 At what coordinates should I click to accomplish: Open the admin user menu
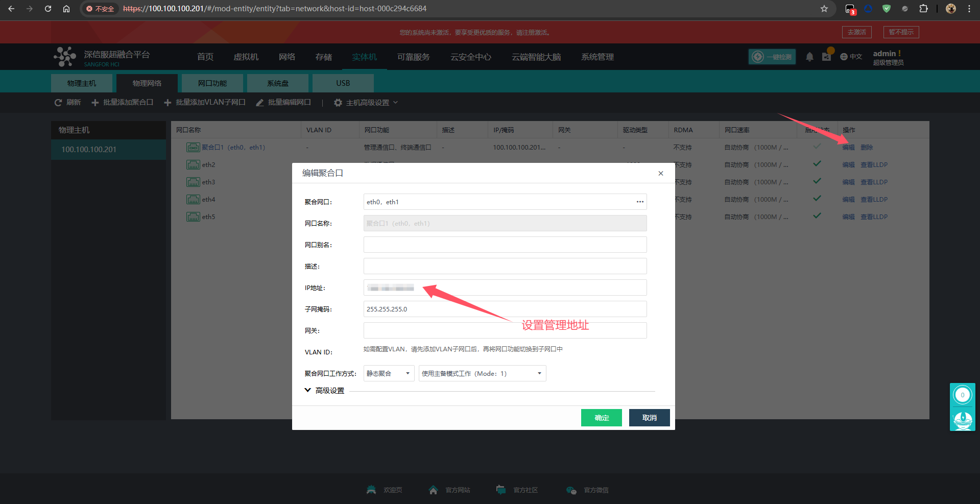click(888, 57)
